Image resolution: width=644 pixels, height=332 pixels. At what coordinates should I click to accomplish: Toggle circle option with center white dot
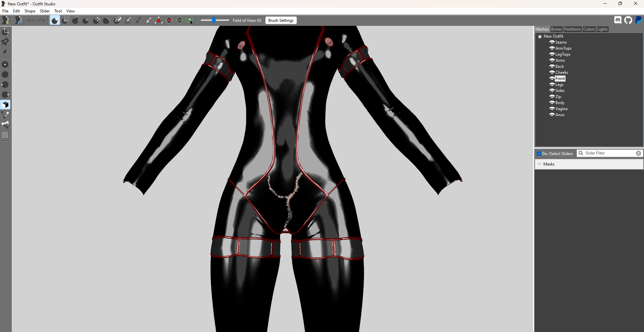click(5, 64)
